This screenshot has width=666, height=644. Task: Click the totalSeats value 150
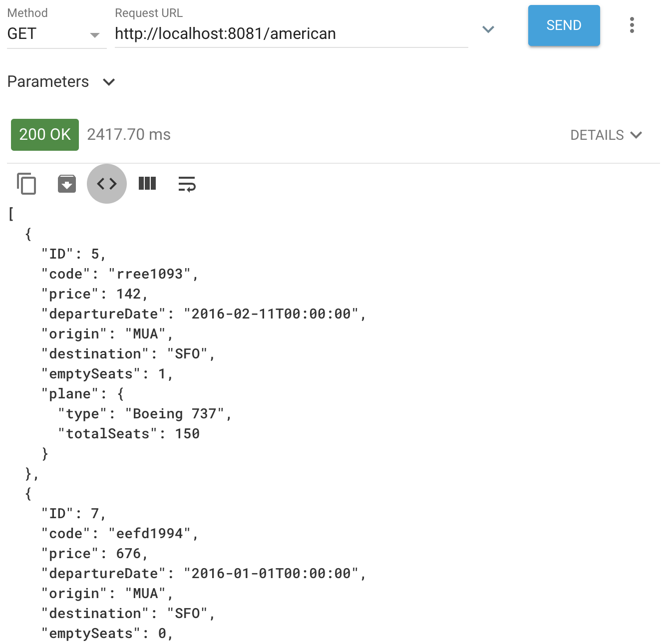coord(187,434)
